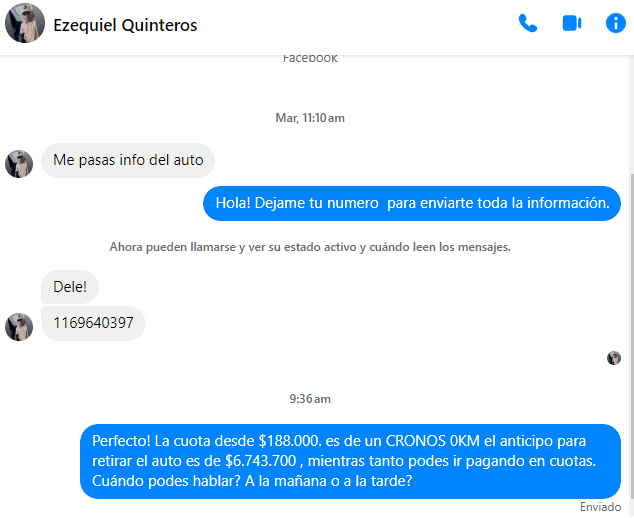Click the small seen-by avatar indicator
The width and height of the screenshot is (634, 518).
click(614, 358)
